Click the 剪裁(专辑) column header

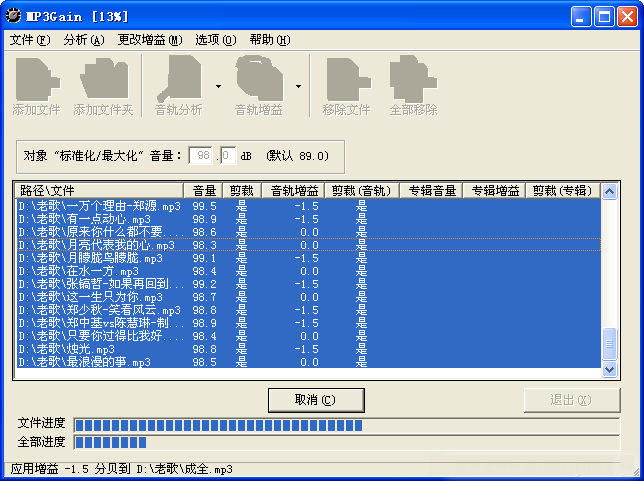coord(563,191)
